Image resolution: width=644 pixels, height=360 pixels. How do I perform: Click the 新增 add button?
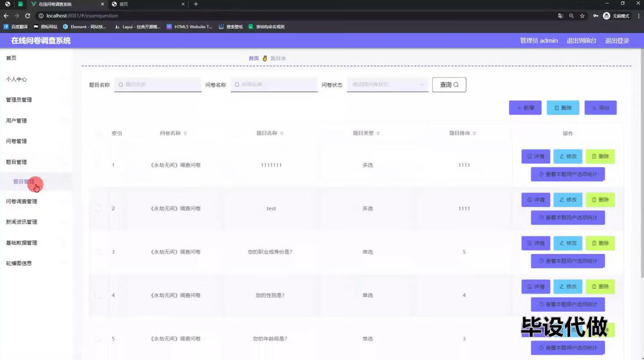click(x=525, y=107)
